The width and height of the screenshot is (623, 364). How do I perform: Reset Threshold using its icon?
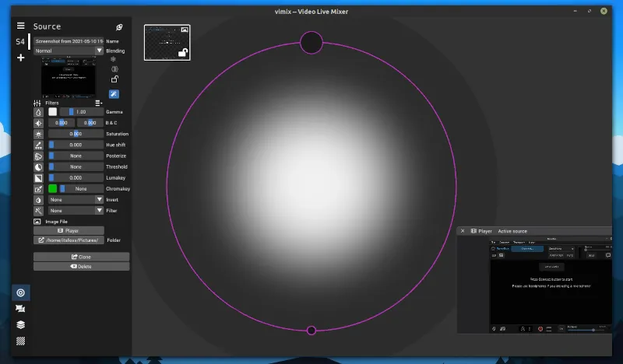(38, 167)
